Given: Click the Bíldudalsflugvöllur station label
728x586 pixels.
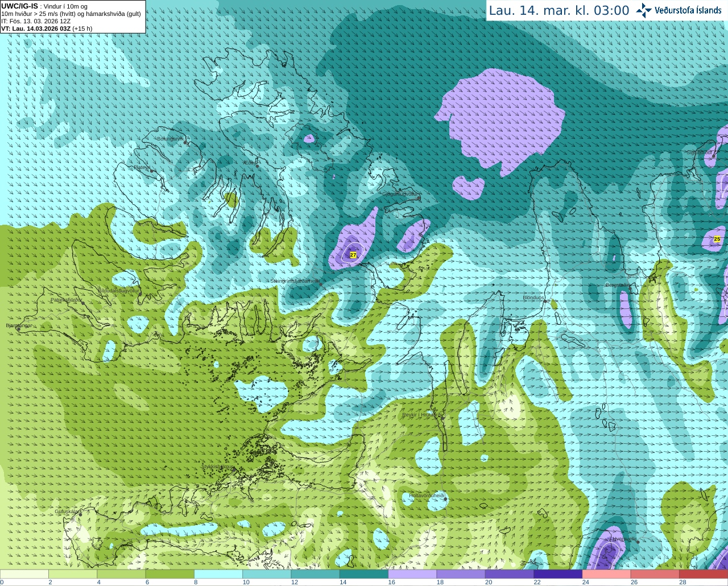Looking at the screenshot, I should [x=118, y=290].
